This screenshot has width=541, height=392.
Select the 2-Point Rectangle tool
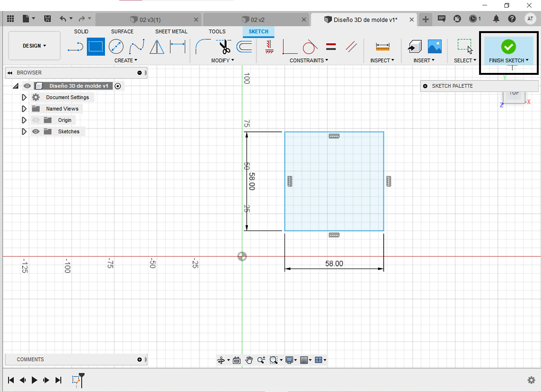pyautogui.click(x=96, y=47)
